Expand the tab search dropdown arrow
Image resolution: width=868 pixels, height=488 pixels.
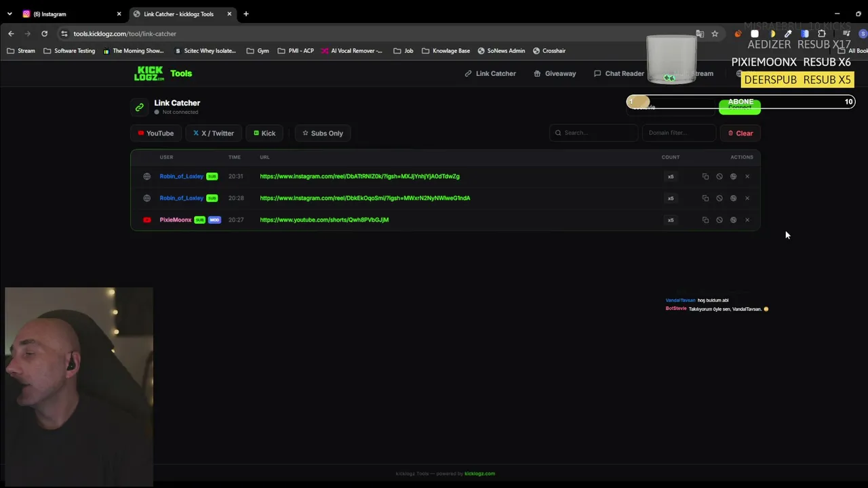click(x=9, y=14)
